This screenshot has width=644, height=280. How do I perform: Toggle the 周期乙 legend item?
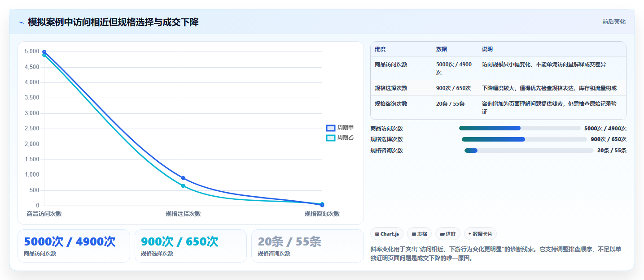tap(340, 138)
